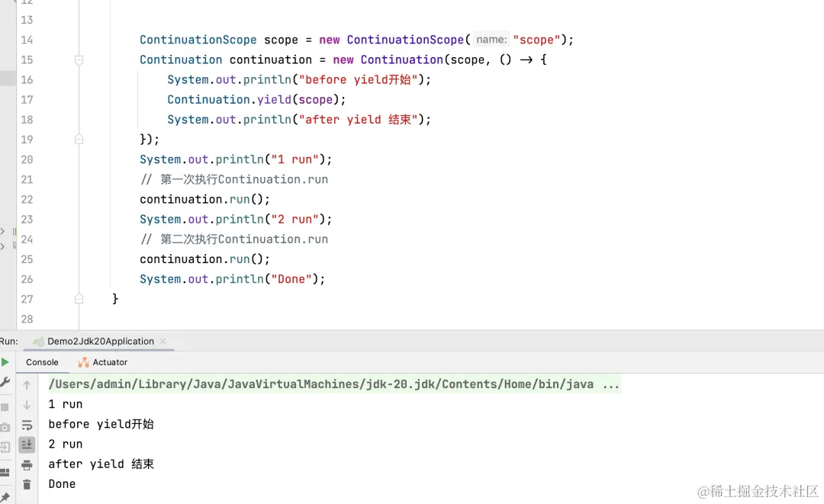This screenshot has width=824, height=504.
Task: Click "before yield开始" string in code editor
Action: pyautogui.click(x=358, y=80)
